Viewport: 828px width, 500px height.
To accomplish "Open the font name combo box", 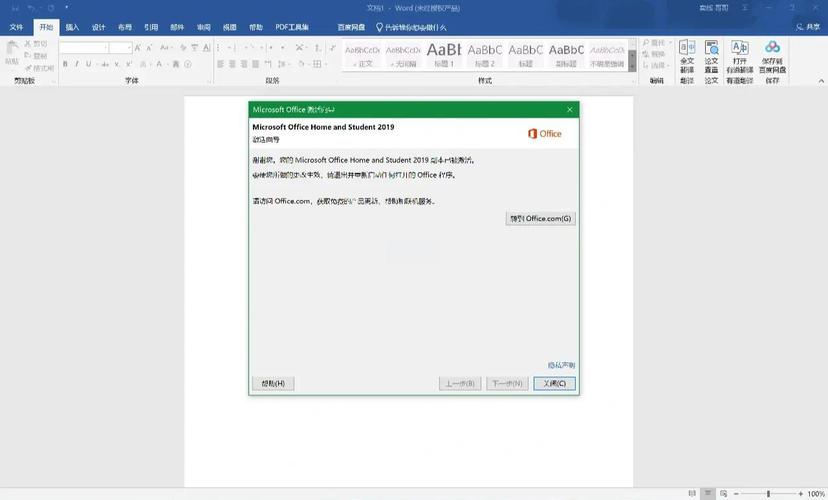I will click(x=84, y=48).
